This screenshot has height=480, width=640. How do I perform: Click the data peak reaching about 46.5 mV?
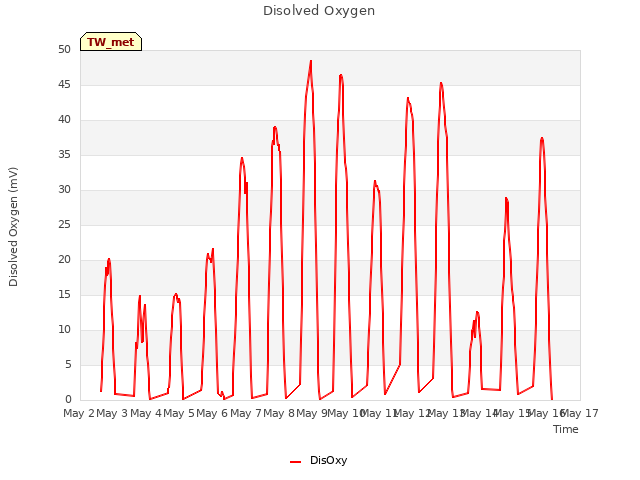tap(341, 75)
